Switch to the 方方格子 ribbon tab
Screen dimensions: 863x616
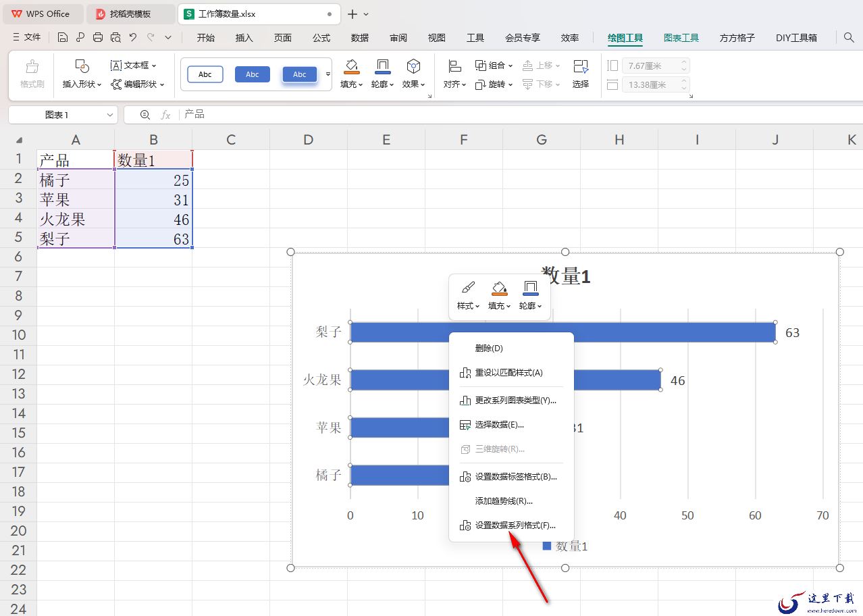[x=737, y=38]
